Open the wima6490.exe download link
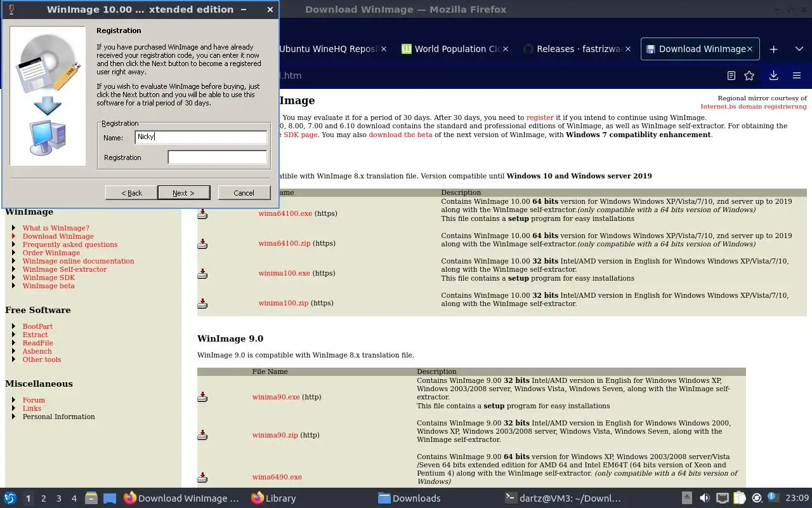This screenshot has height=508, width=812. coord(277,477)
